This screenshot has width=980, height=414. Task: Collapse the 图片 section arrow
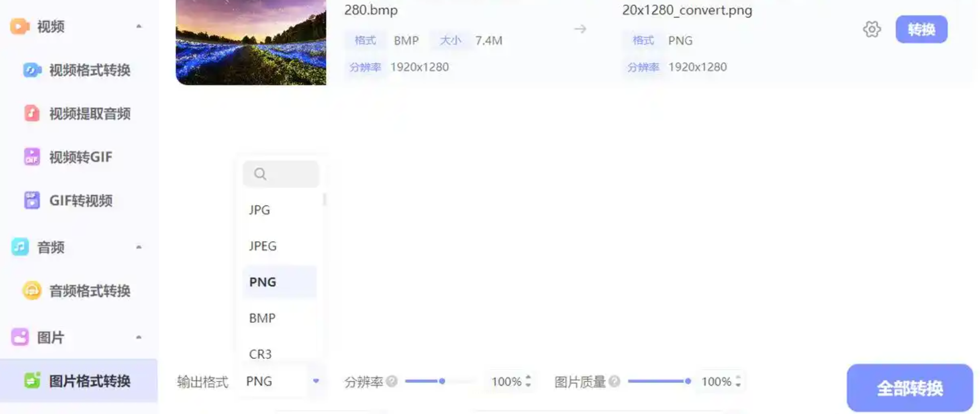click(139, 337)
